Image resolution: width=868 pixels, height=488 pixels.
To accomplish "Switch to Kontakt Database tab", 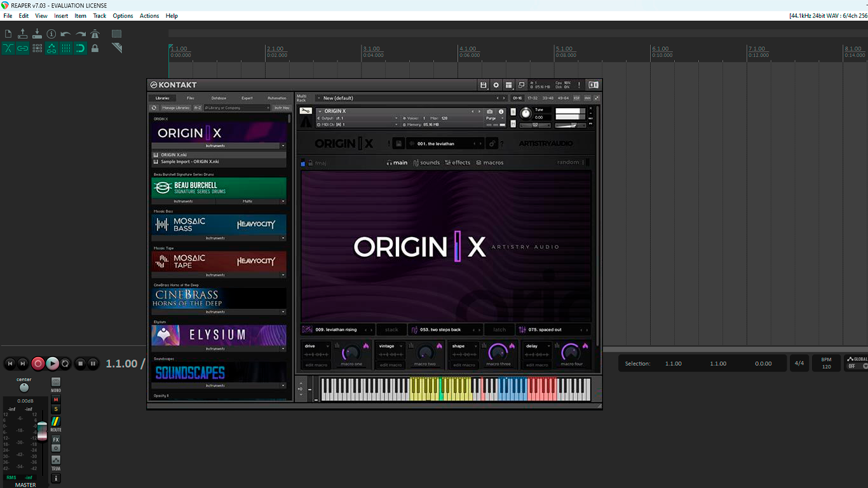I will coord(219,98).
